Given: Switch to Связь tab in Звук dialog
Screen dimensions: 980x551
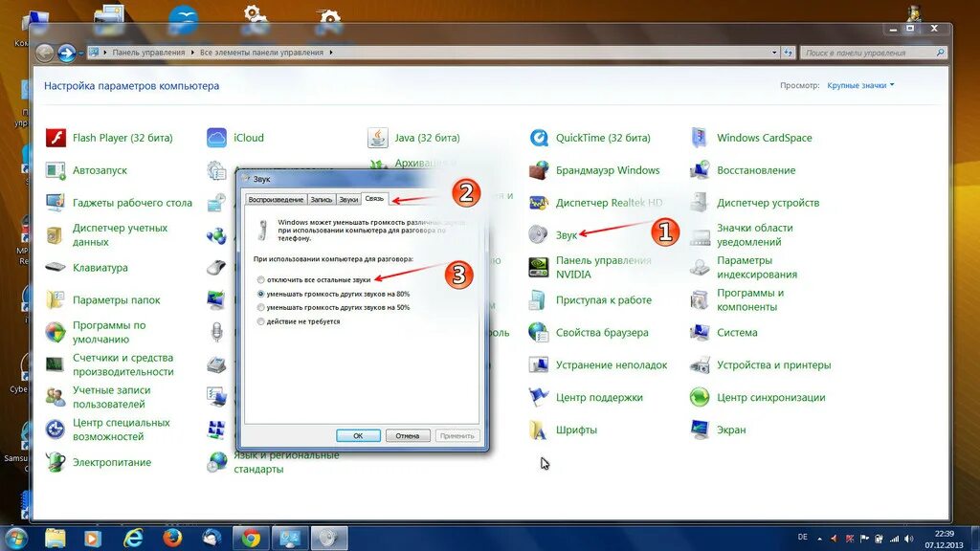Looking at the screenshot, I should coord(374,199).
